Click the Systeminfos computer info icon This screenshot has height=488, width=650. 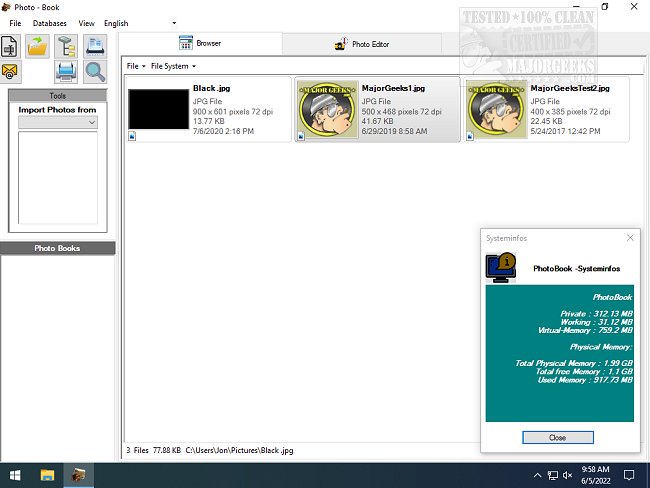(x=501, y=268)
